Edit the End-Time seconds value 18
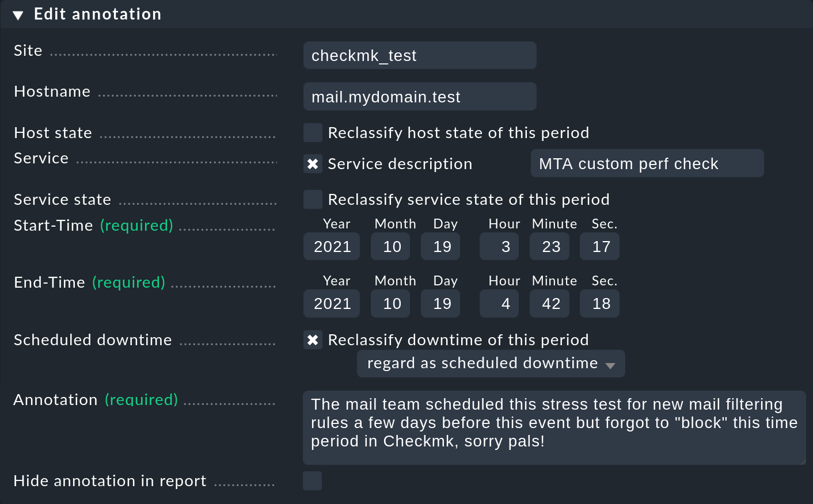This screenshot has height=504, width=813. click(x=599, y=303)
